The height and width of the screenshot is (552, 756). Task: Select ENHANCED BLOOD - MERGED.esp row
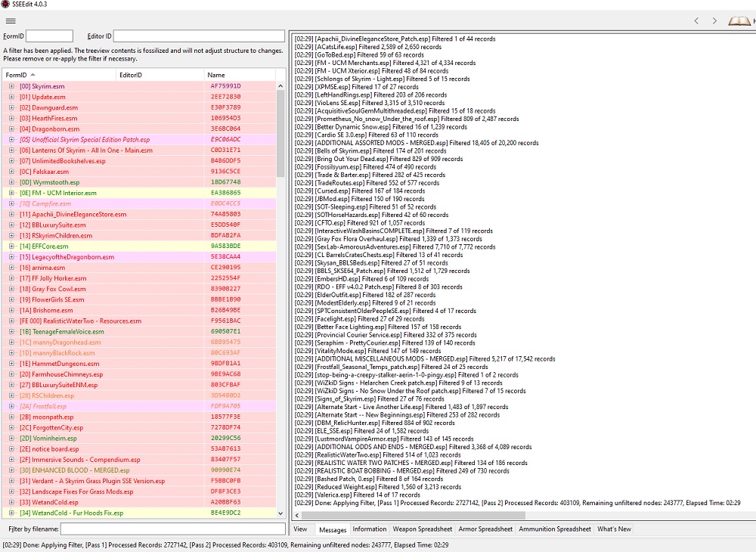tap(139, 470)
